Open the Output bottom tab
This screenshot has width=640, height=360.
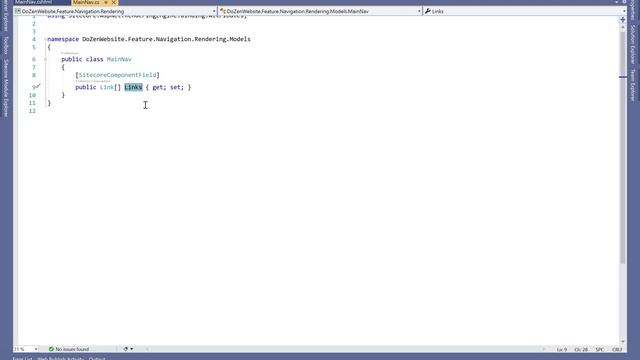coord(97,358)
